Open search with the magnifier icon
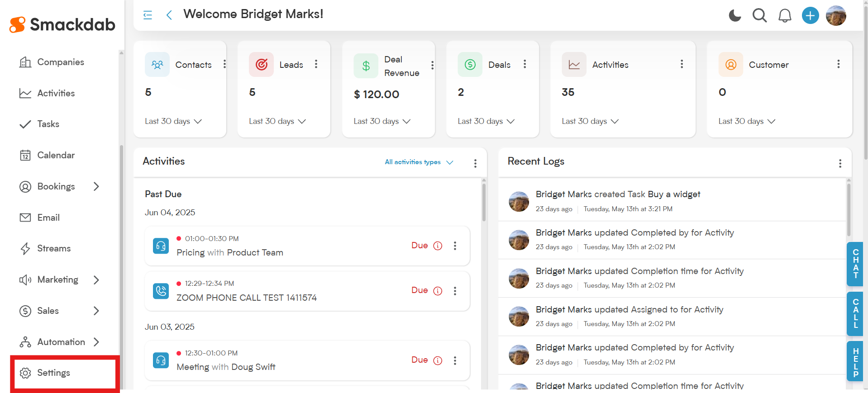Screen dimensions: 868x393 coord(759,16)
